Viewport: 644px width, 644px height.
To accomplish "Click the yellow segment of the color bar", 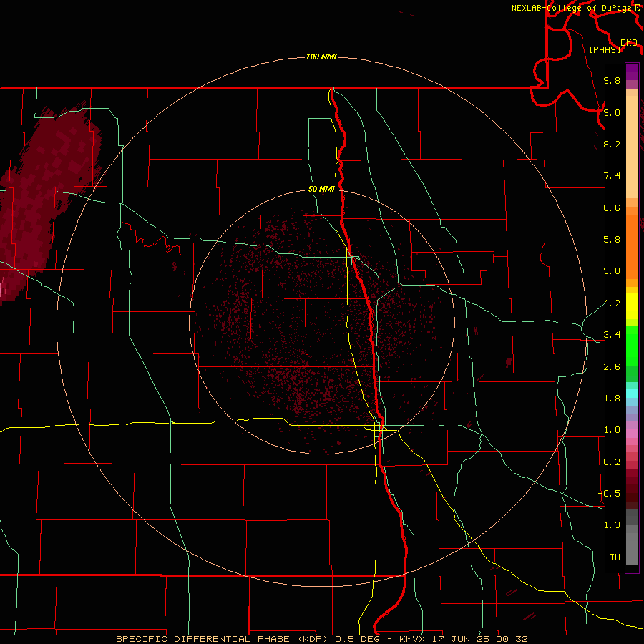I will 632,306.
